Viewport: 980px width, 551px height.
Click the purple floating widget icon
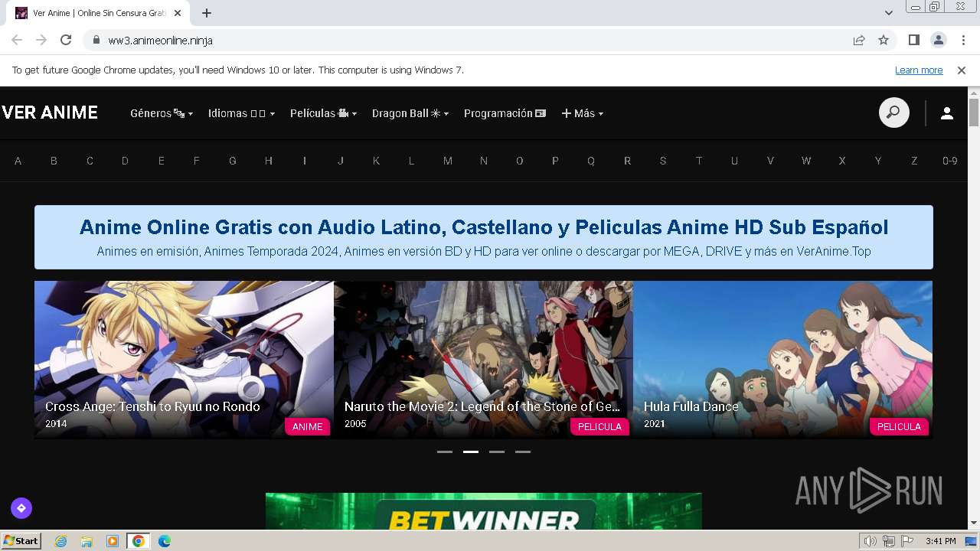point(21,507)
